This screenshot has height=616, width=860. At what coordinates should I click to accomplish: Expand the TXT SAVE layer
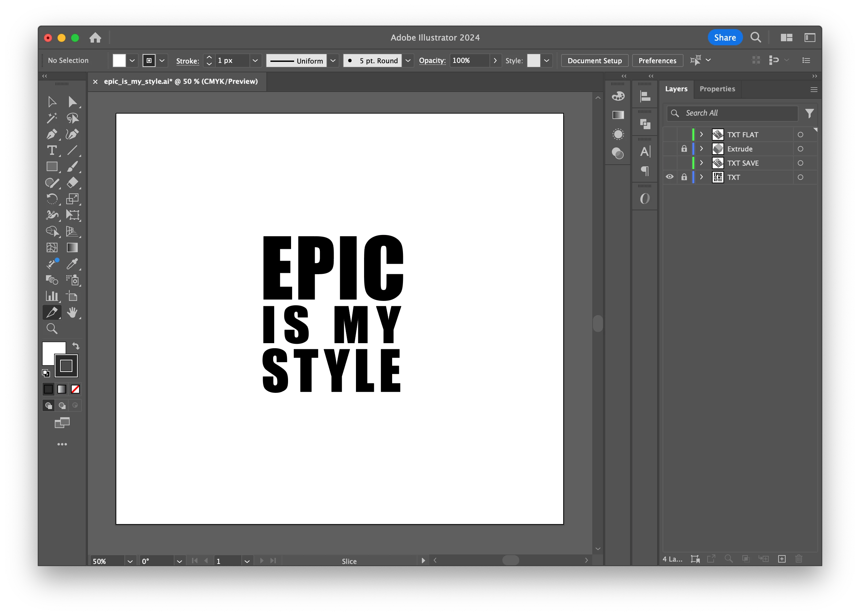(x=701, y=163)
